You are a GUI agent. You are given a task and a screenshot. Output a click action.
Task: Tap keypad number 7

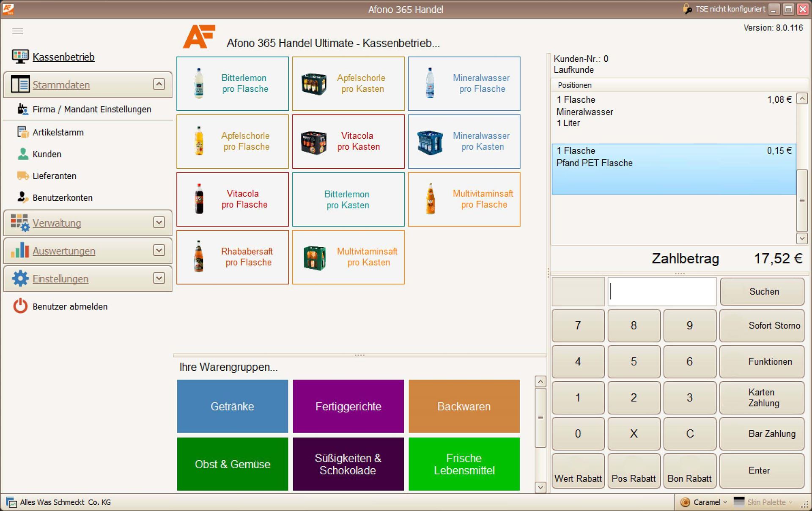tap(578, 325)
